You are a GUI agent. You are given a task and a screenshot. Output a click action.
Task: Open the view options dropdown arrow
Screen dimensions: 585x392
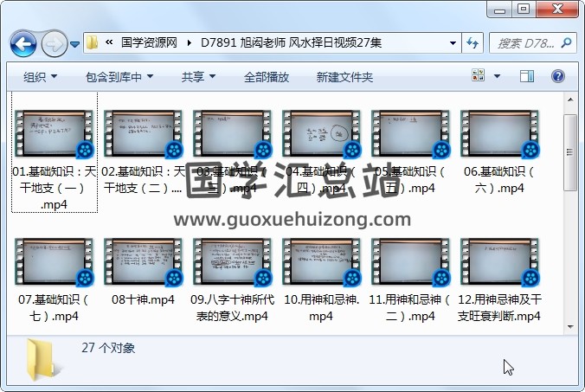click(497, 76)
